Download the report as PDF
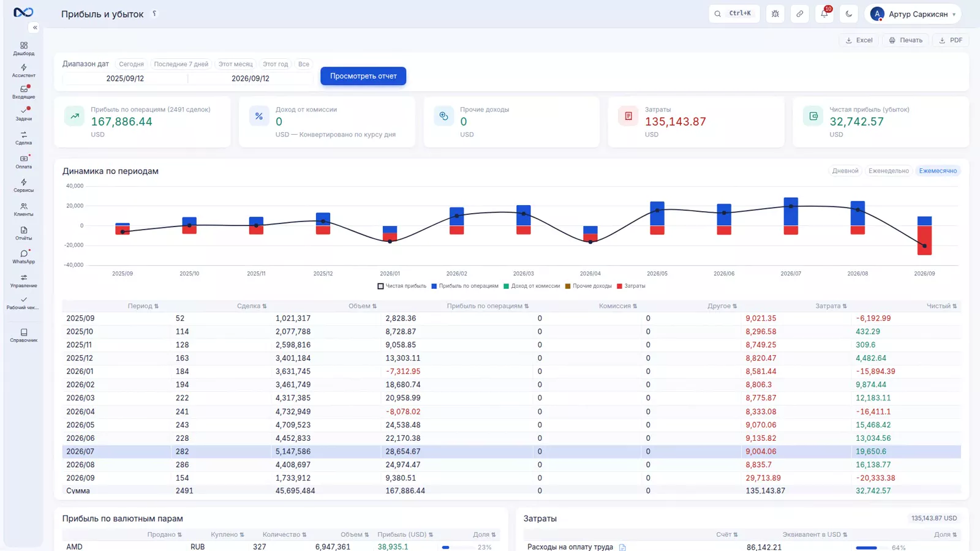Screen dimensions: 980x551 pyautogui.click(x=951, y=40)
